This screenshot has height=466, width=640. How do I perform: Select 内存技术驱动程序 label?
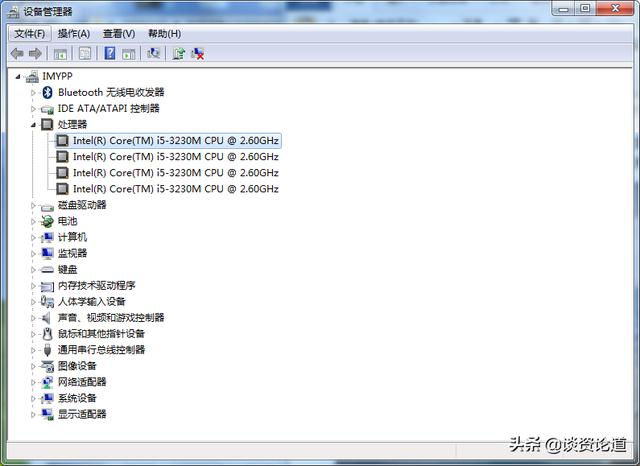tap(96, 286)
